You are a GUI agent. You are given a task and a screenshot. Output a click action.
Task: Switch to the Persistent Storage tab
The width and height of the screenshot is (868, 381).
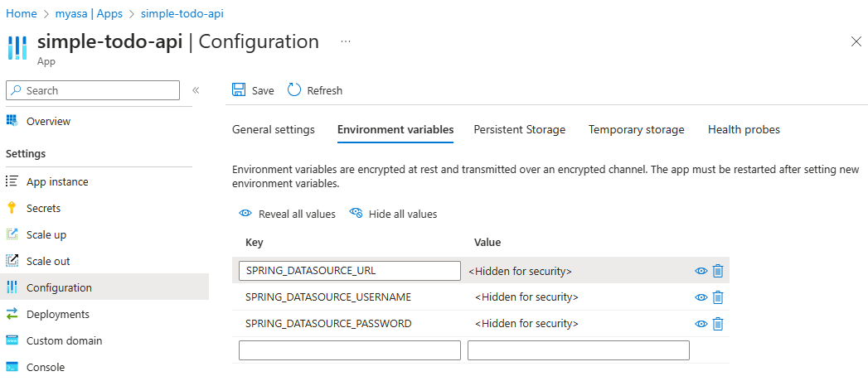[519, 129]
